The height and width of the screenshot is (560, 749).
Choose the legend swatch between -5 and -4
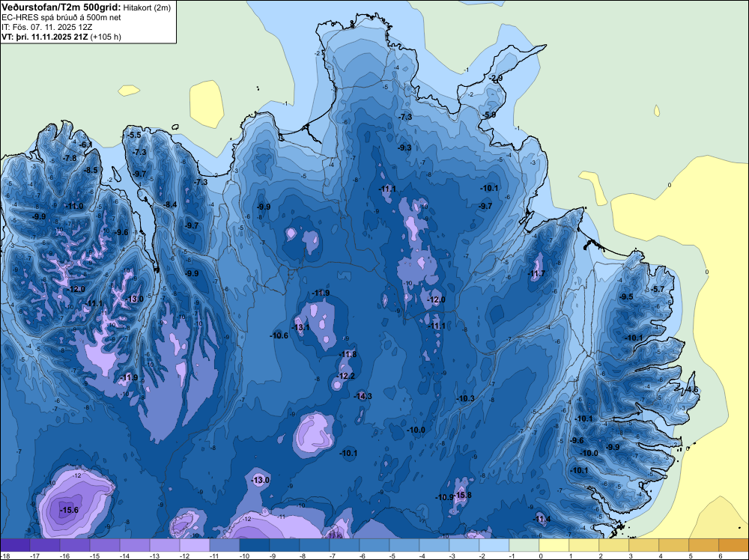(x=404, y=545)
